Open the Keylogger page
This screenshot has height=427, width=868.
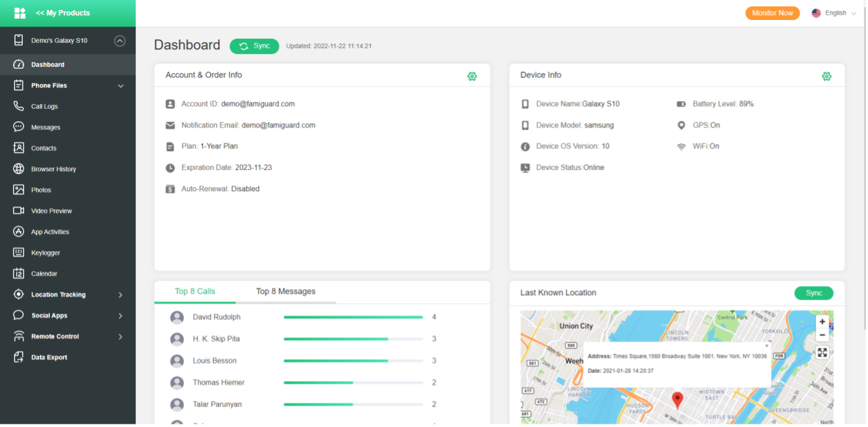45,253
